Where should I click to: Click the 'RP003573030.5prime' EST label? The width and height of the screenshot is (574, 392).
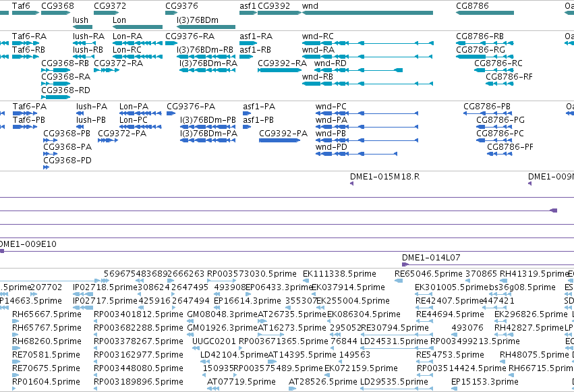(x=252, y=274)
